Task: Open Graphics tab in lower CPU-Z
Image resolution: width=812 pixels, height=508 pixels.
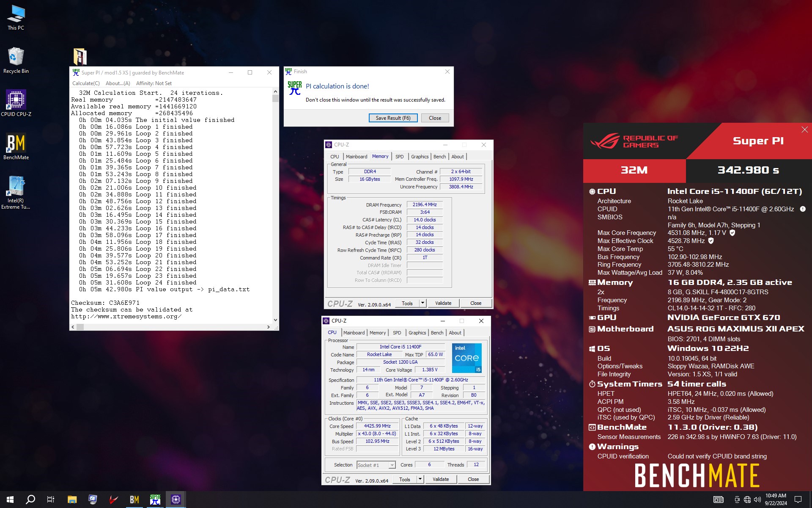Action: pyautogui.click(x=417, y=333)
